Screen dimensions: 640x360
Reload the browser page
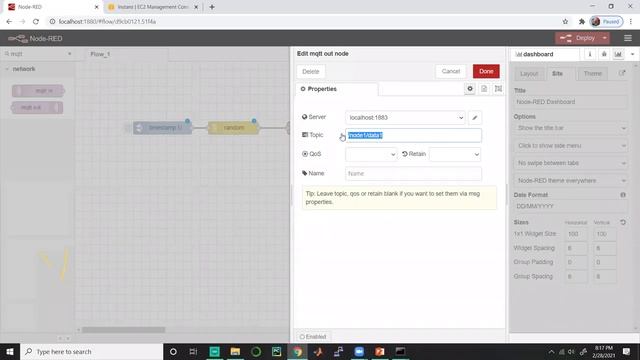[x=36, y=22]
